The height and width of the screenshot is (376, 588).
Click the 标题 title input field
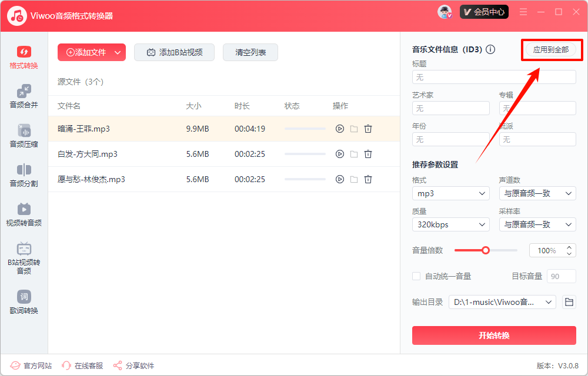pyautogui.click(x=494, y=76)
